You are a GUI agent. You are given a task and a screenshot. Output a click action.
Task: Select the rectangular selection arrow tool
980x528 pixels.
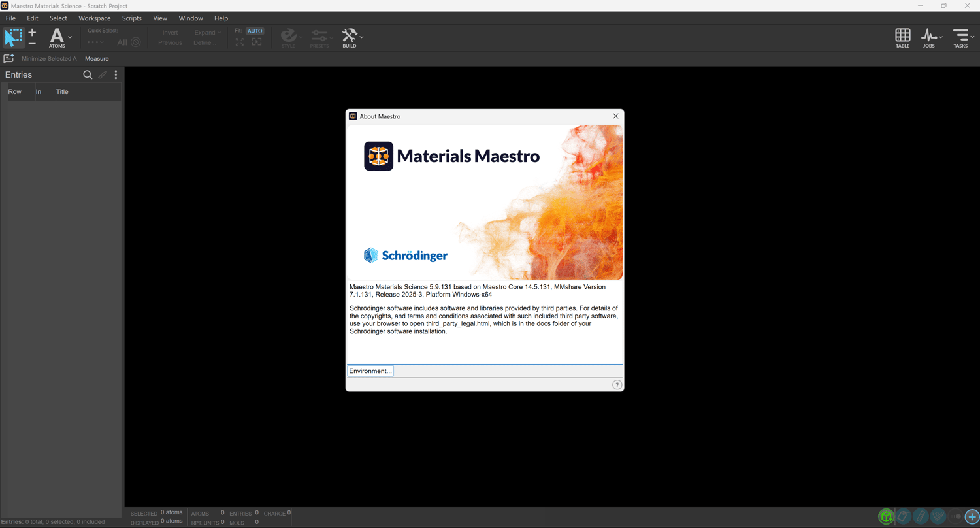point(13,37)
